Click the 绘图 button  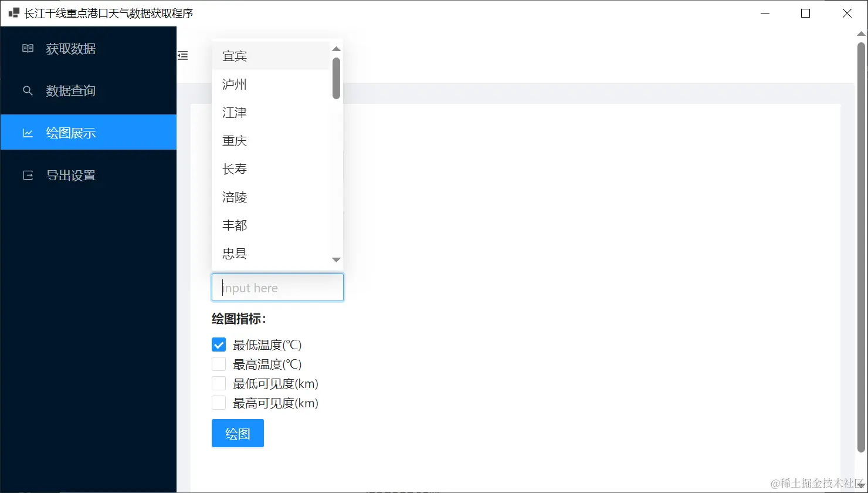tap(238, 433)
